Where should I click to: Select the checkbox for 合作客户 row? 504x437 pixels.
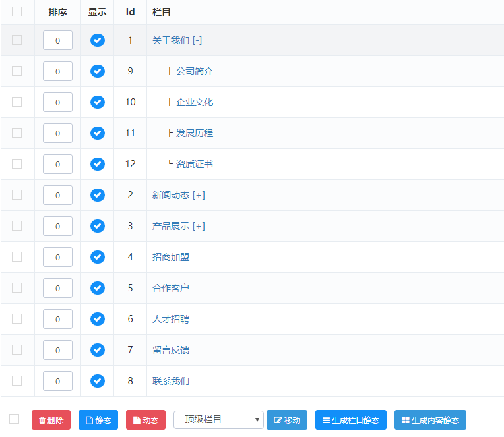[16, 287]
